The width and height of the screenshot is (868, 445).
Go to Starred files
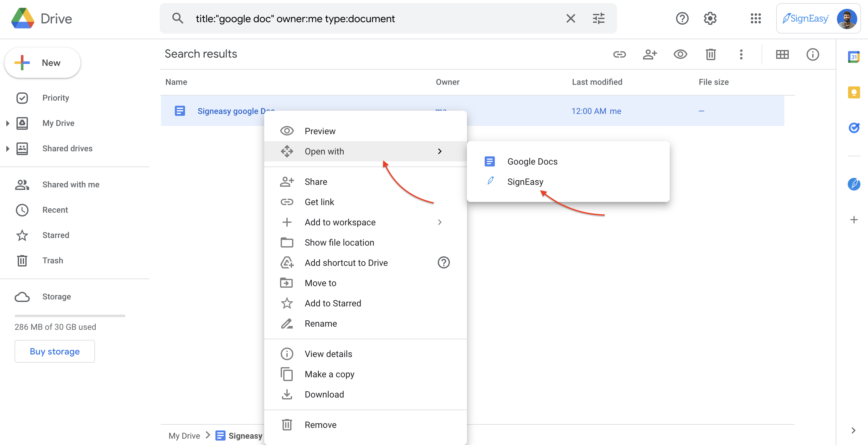56,235
